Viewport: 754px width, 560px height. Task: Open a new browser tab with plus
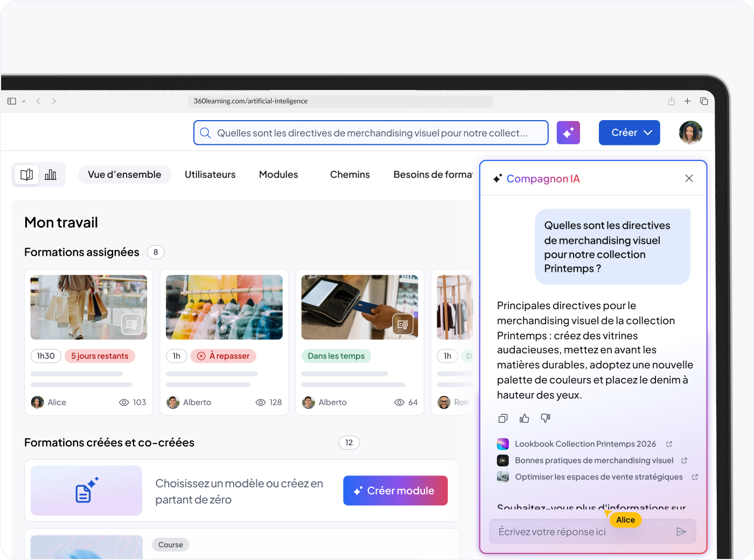(x=688, y=101)
